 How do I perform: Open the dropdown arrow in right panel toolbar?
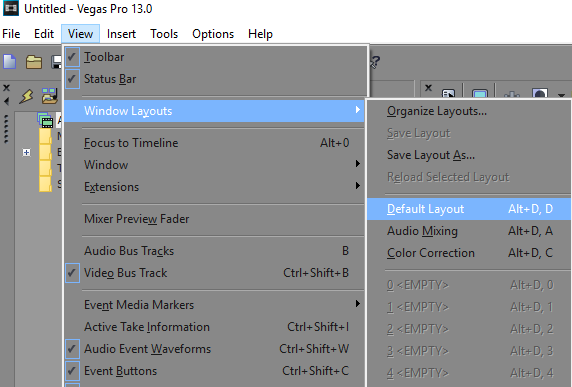click(561, 96)
